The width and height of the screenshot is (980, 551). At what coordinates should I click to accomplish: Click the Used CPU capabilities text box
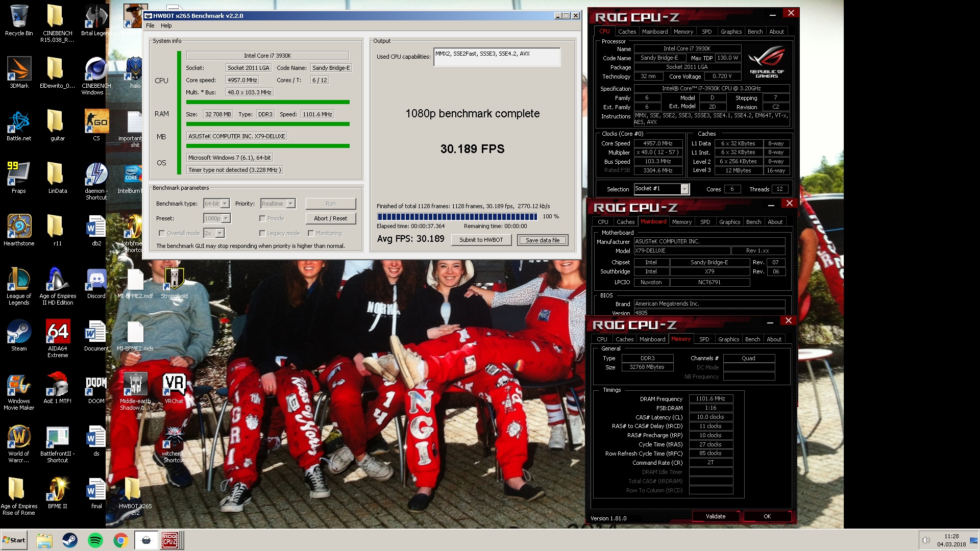tap(497, 57)
